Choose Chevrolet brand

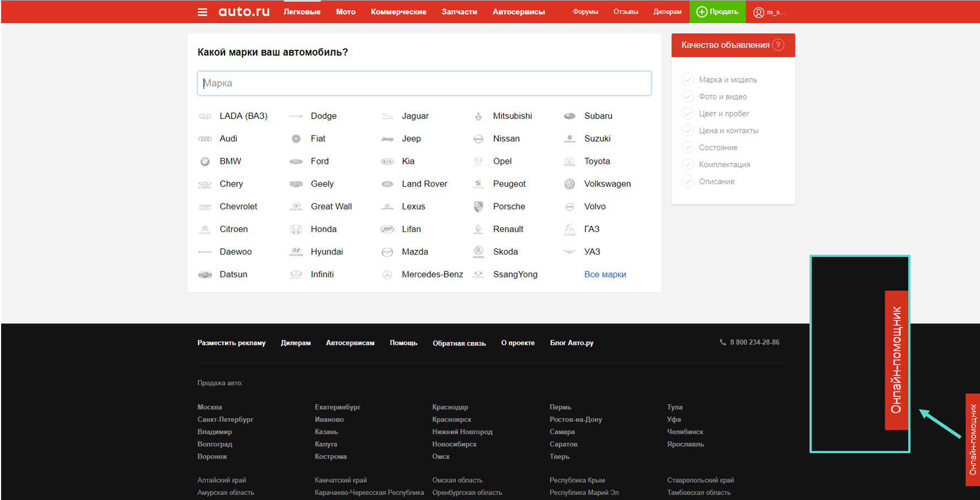pos(238,207)
